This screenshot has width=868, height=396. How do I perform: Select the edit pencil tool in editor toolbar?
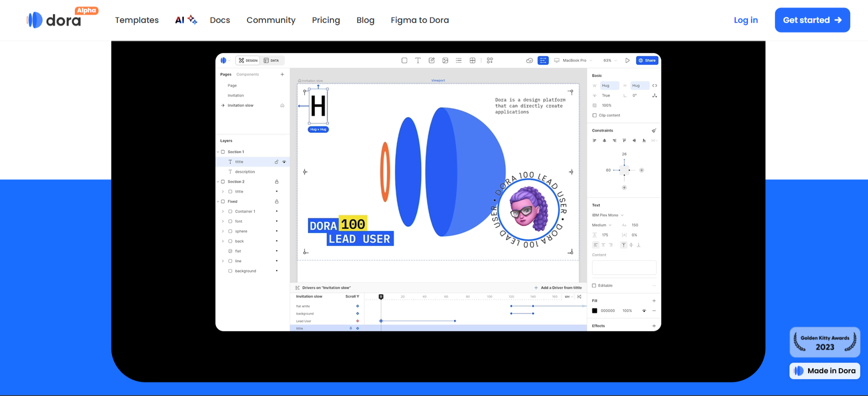432,60
